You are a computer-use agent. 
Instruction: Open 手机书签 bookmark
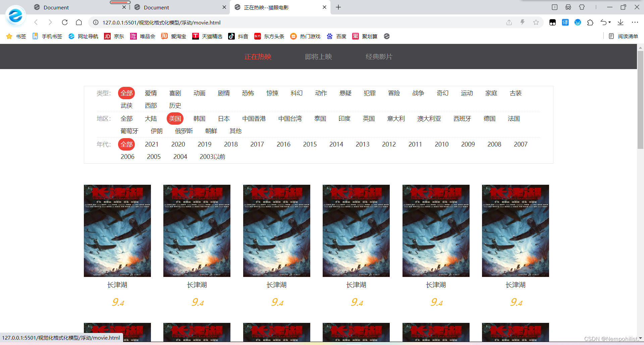[47, 36]
